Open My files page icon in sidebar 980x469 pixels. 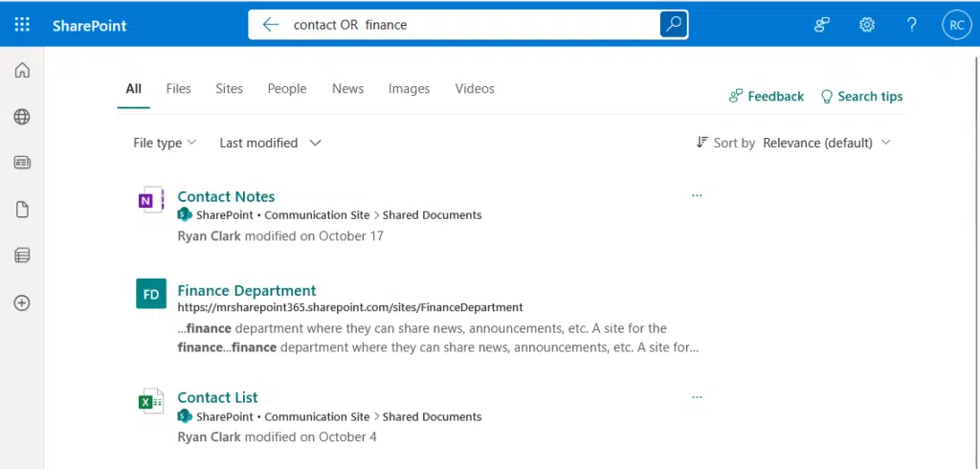pyautogui.click(x=22, y=210)
